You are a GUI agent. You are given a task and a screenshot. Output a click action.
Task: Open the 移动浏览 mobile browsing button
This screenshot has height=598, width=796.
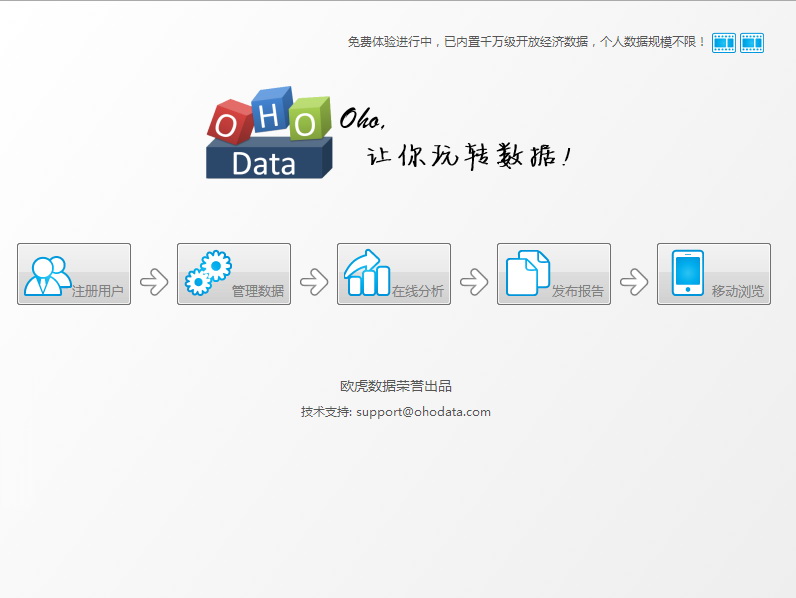click(x=714, y=274)
